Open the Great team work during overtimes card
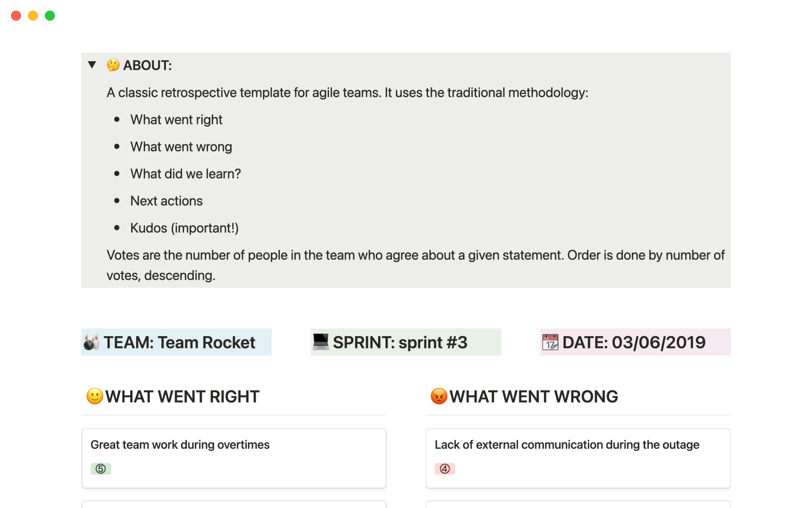Image resolution: width=812 pixels, height=508 pixels. pos(180,445)
